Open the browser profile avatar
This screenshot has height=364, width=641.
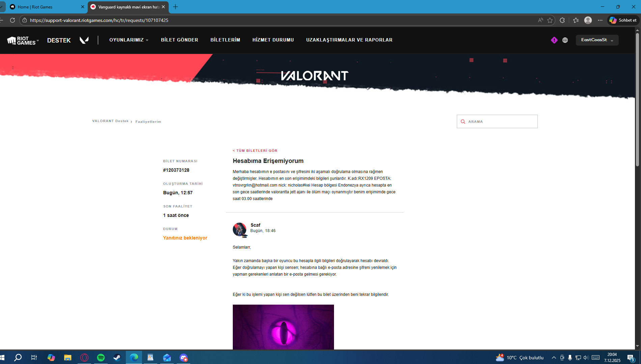588,20
